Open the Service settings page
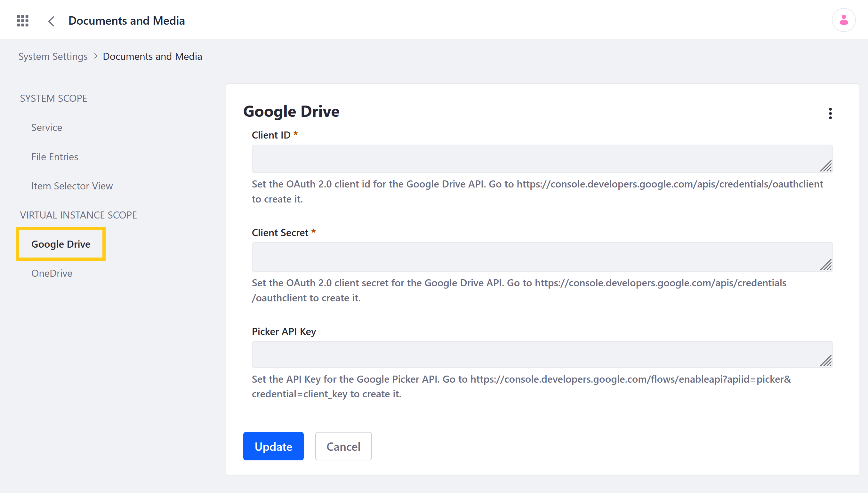 point(46,127)
